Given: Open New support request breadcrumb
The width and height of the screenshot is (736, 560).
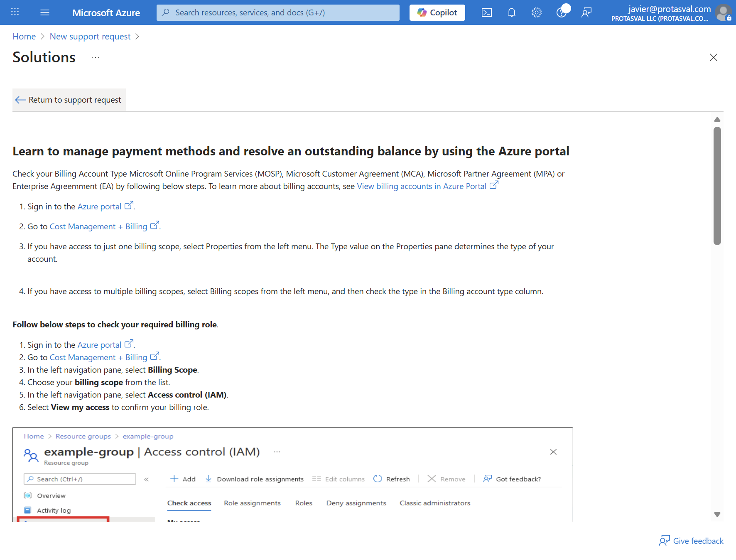Looking at the screenshot, I should (90, 37).
